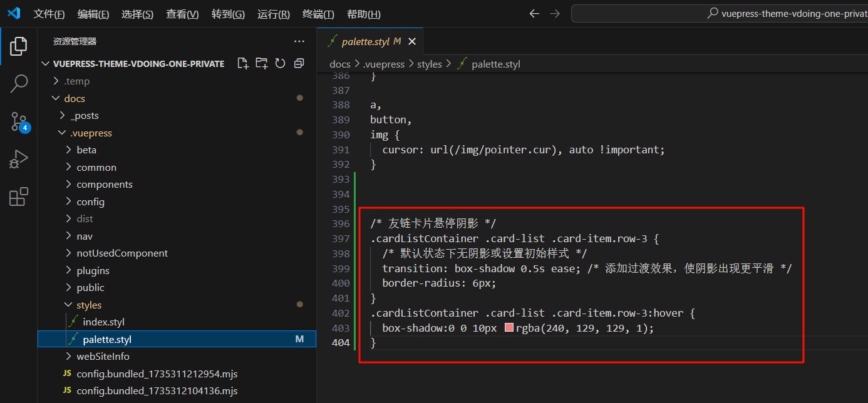Expand the public folder
This screenshot has width=868, height=403.
coord(177,288)
